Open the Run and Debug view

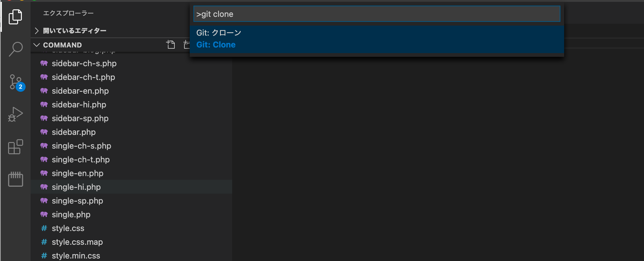[x=15, y=114]
